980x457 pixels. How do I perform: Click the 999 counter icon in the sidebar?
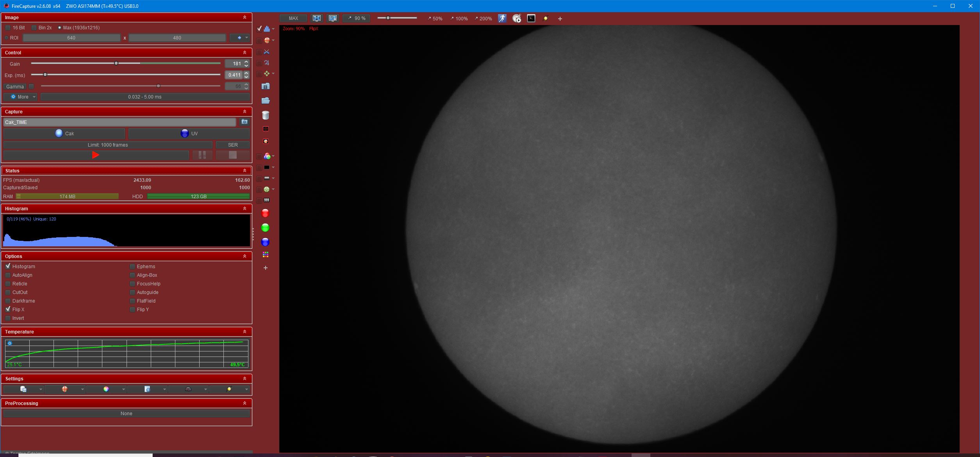(267, 200)
